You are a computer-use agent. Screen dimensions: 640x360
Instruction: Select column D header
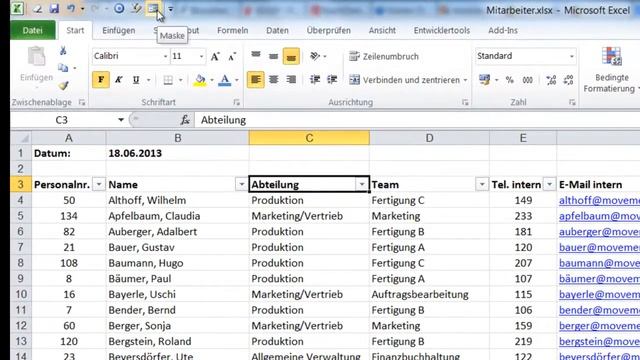[x=429, y=138]
